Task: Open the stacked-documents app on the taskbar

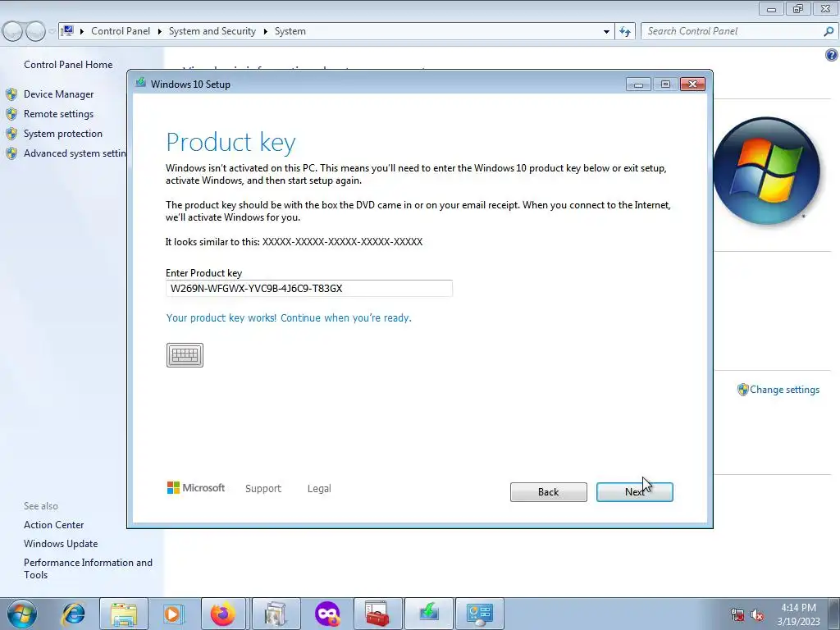Action: point(276,614)
